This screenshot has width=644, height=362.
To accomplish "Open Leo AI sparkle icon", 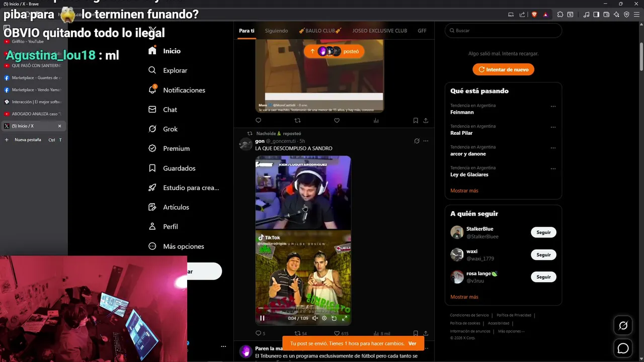I will [x=616, y=15].
